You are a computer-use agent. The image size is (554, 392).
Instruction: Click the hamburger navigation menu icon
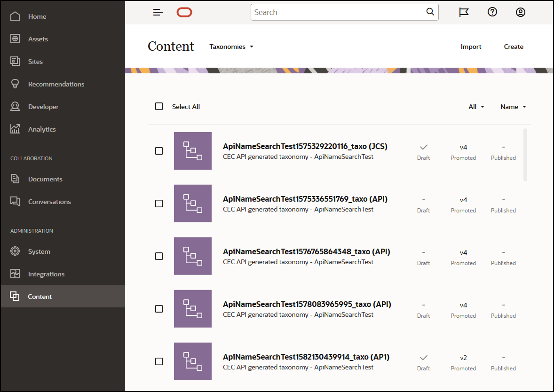coord(158,13)
